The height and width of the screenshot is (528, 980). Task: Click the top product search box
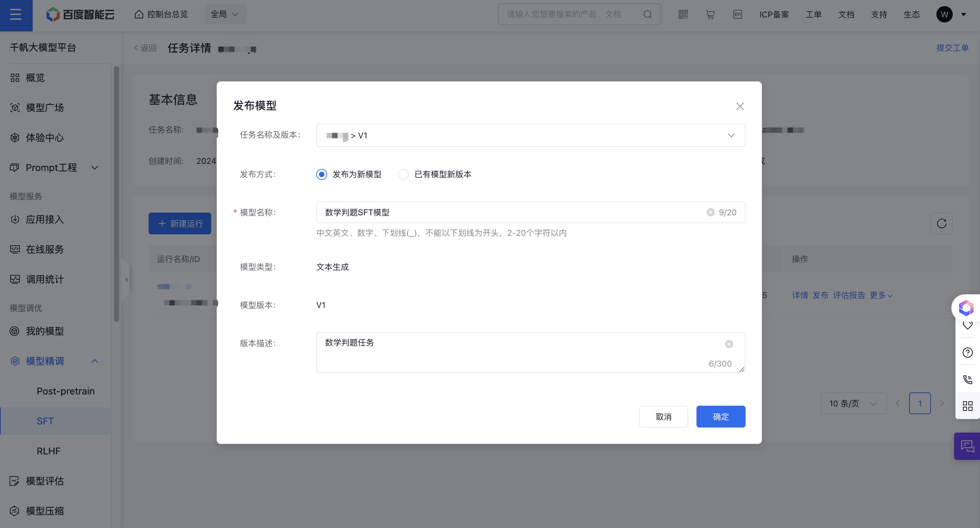coord(579,14)
